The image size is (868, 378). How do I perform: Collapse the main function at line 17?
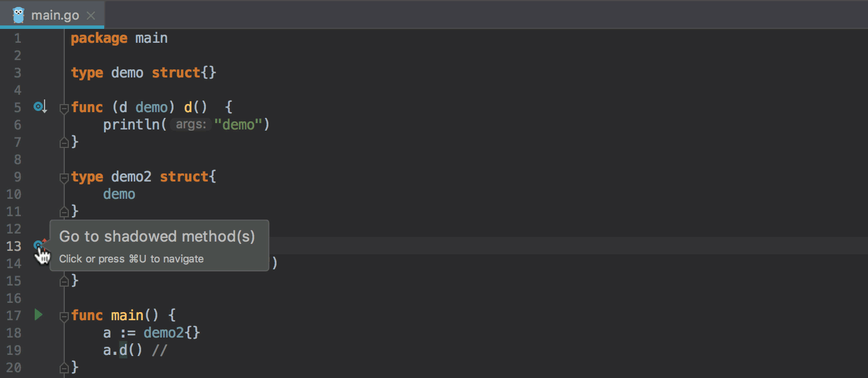(64, 316)
